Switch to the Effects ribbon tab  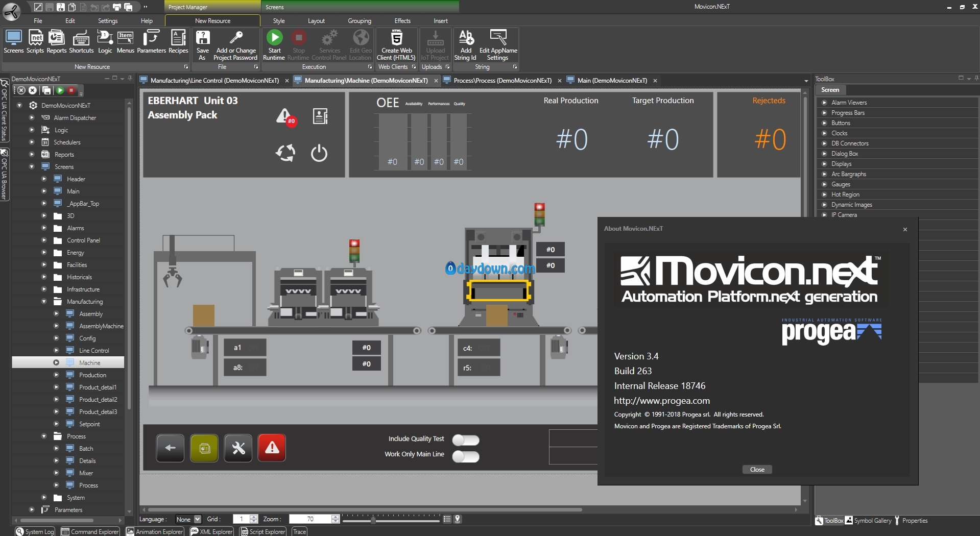[402, 21]
